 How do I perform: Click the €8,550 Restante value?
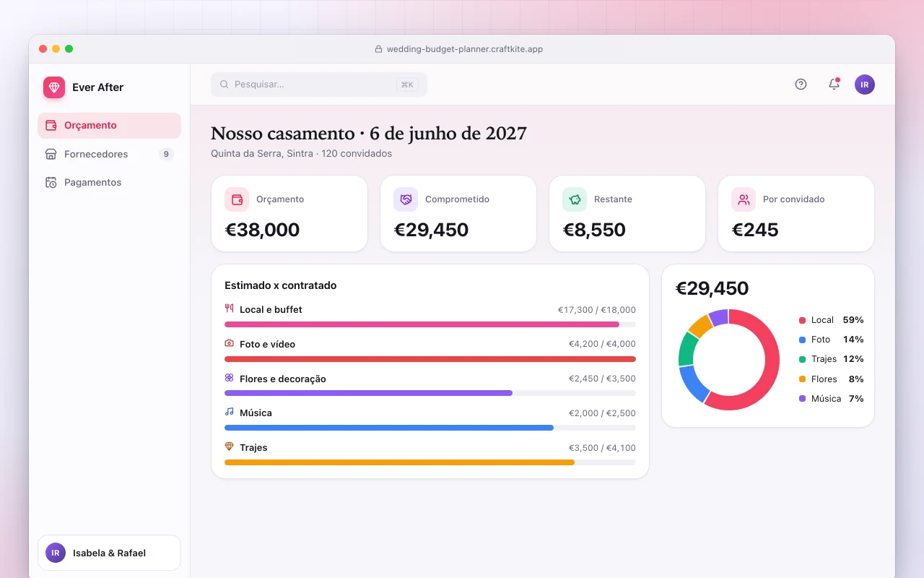594,230
